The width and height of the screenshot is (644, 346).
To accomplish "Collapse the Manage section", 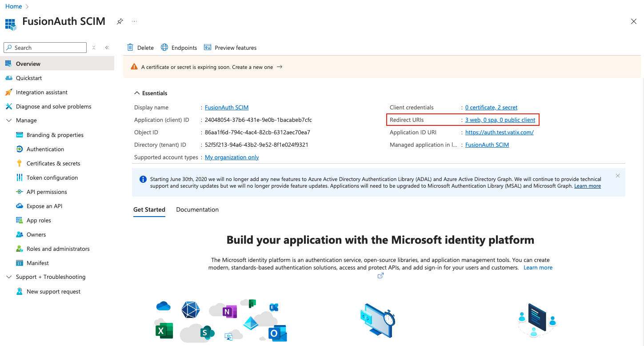I will click(x=9, y=121).
